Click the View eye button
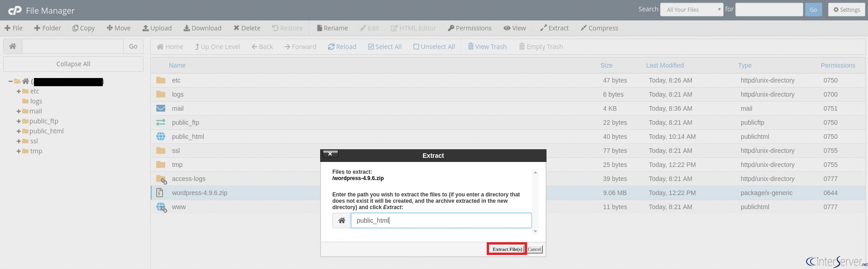868x269 pixels. pyautogui.click(x=515, y=28)
